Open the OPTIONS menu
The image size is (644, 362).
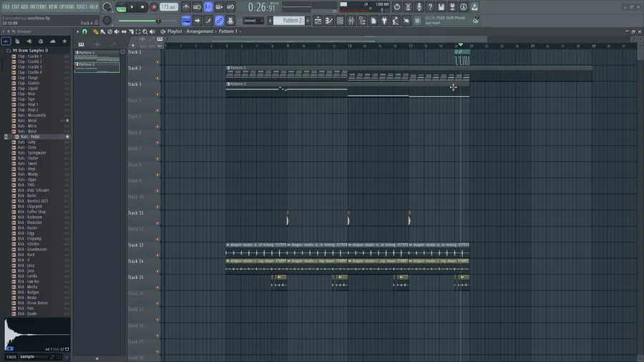[x=67, y=6]
